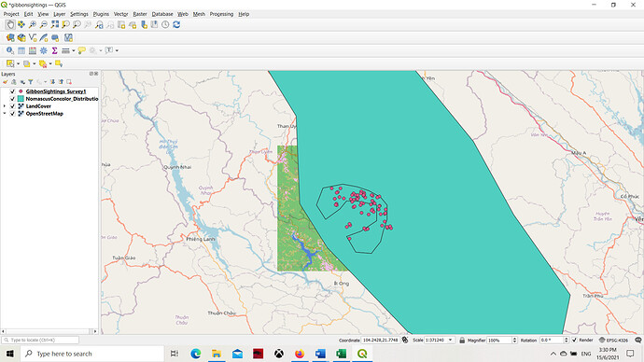Click the Refresh map icon
Viewport: 644px width, 362px height.
(x=176, y=24)
